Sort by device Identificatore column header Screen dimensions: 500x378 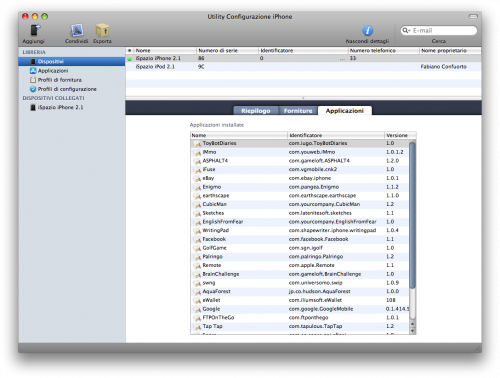(303, 50)
